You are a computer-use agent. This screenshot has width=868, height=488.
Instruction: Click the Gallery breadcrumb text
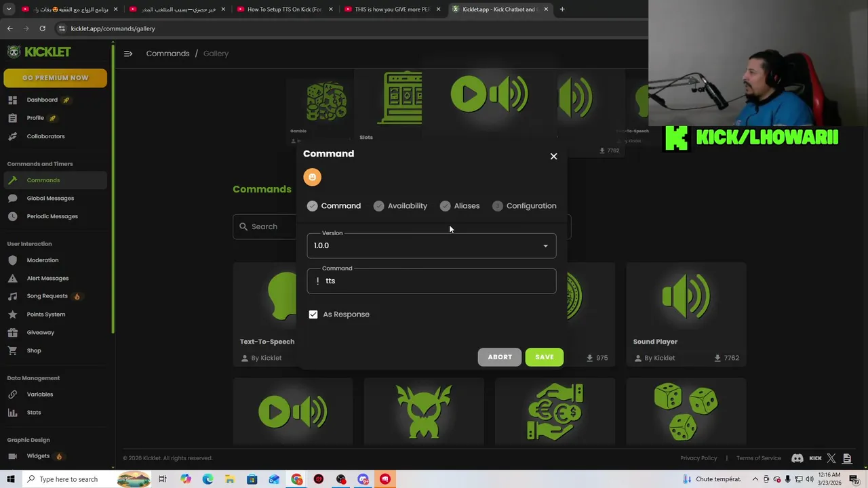point(216,54)
